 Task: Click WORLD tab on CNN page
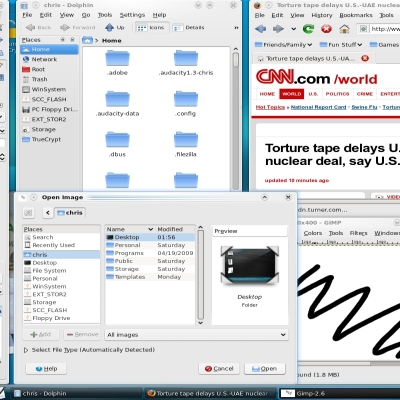[x=292, y=94]
